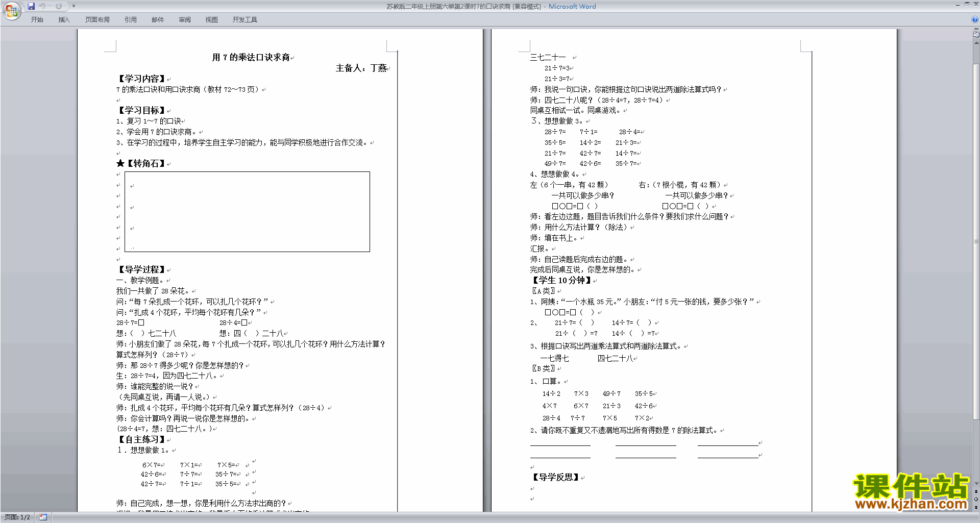The width and height of the screenshot is (980, 523).
Task: Open Customize Quick Access Toolbar dropdown
Action: coord(73,6)
